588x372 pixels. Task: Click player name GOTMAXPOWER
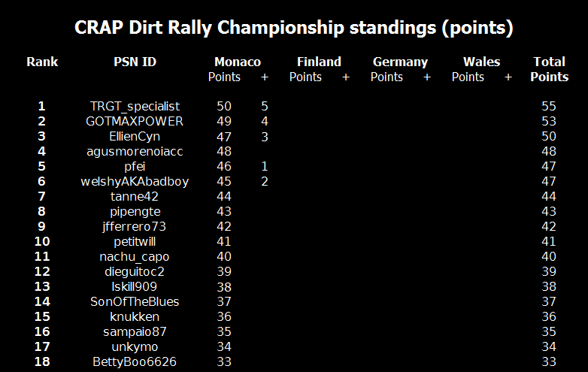[135, 122]
